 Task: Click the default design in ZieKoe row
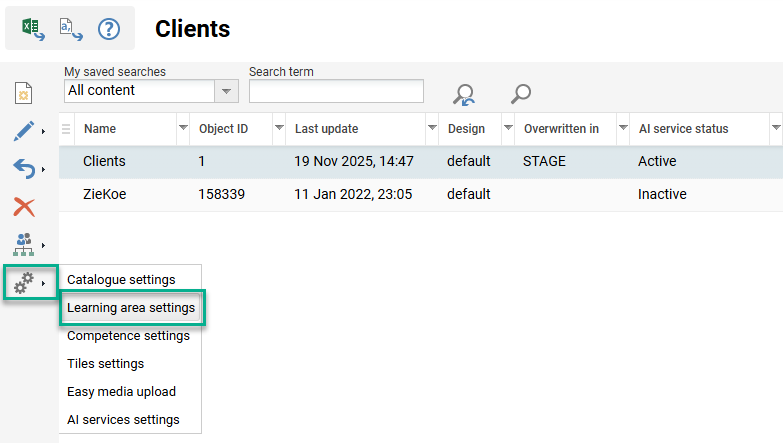[x=468, y=194]
